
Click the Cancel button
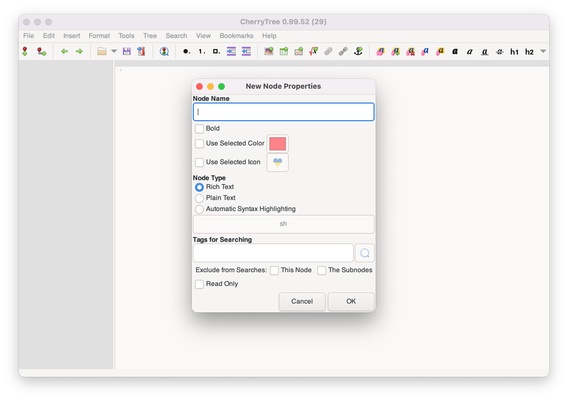[302, 301]
